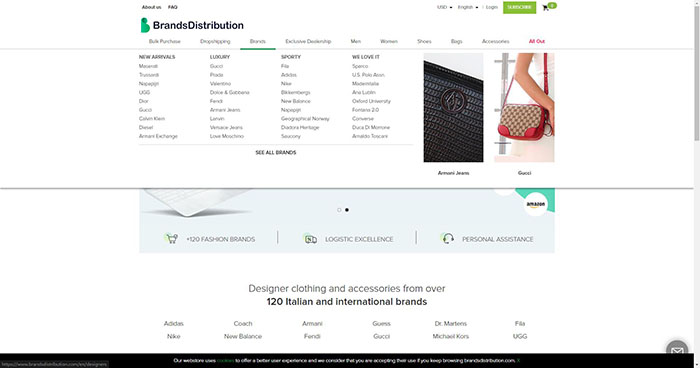Choose Dolce & Gabbana under Luxury
This screenshot has width=700, height=368.
pos(229,92)
